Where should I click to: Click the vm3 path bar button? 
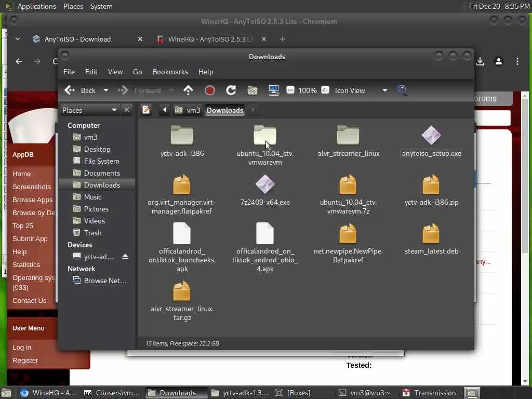(x=188, y=110)
